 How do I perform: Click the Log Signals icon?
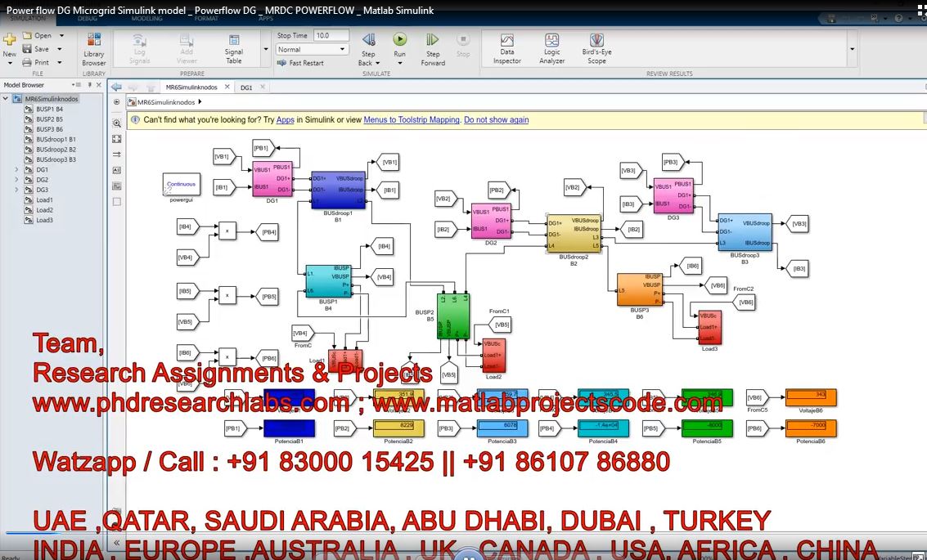tap(140, 40)
